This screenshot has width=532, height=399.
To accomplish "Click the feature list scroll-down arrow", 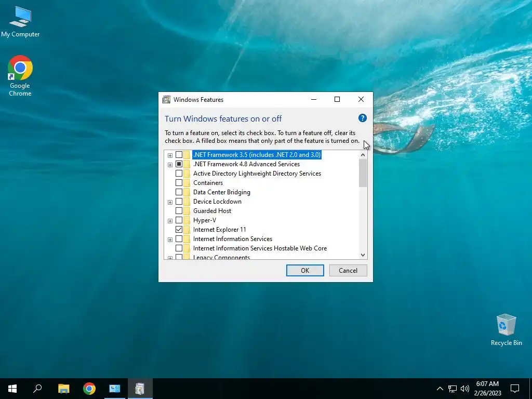I will click(x=363, y=255).
